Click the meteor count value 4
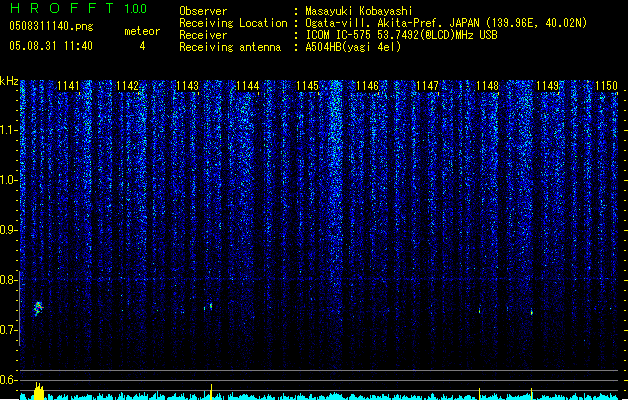The width and height of the screenshot is (629, 400). [x=142, y=46]
